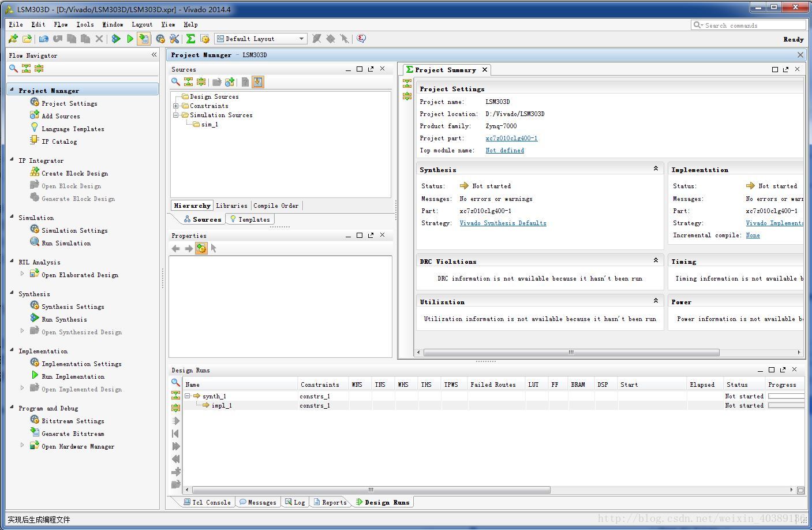The height and width of the screenshot is (530, 812).
Task: Collapse the Synthesis summary section chevron
Action: [x=656, y=169]
